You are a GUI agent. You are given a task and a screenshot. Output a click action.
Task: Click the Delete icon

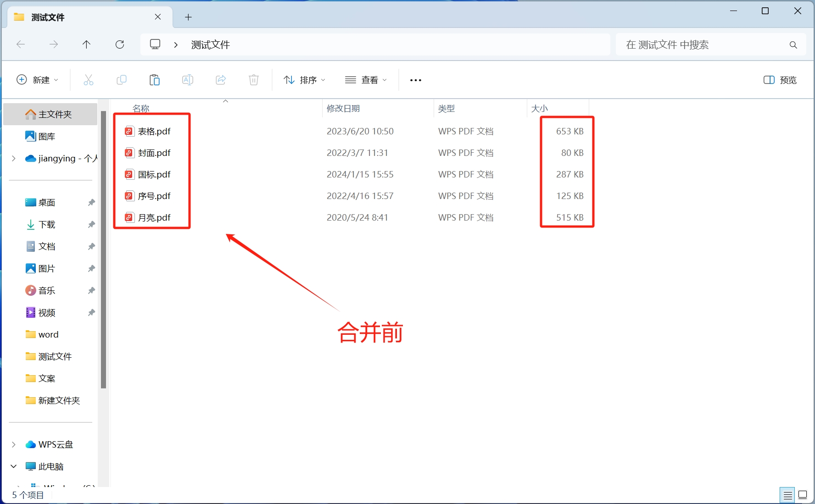click(x=254, y=80)
